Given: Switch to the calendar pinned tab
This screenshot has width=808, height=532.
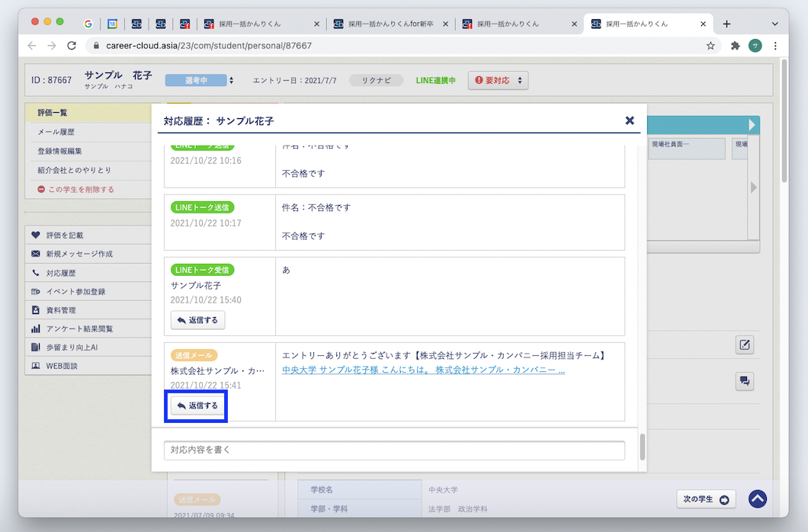Looking at the screenshot, I should [112, 24].
